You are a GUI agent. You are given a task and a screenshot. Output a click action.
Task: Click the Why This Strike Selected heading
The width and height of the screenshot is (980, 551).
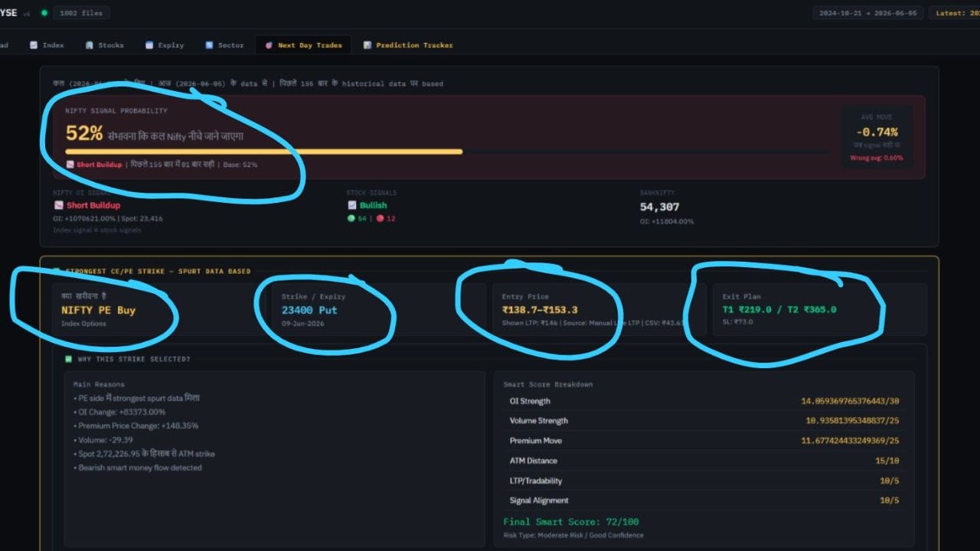pyautogui.click(x=133, y=359)
